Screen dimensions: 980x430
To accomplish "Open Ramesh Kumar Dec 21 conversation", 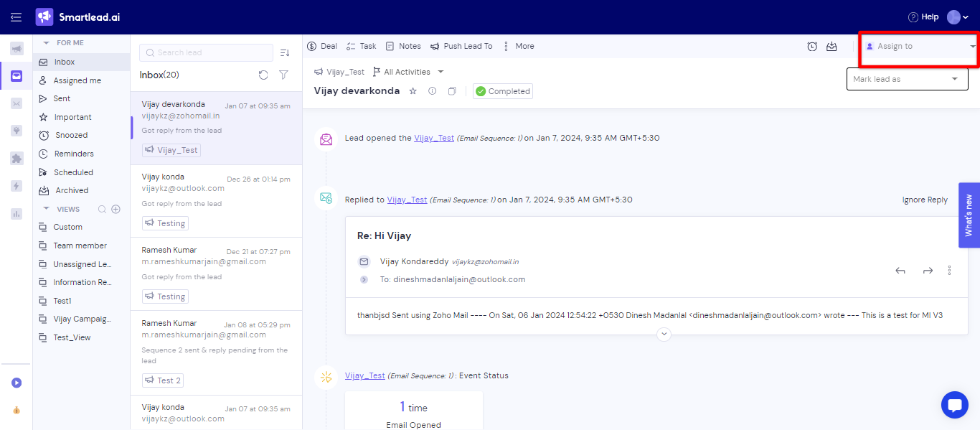I will 216,274.
